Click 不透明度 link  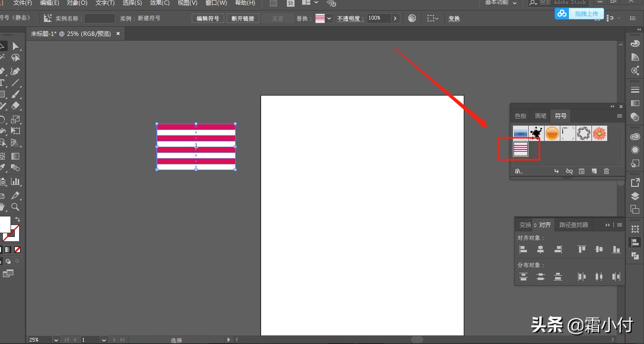pyautogui.click(x=350, y=19)
